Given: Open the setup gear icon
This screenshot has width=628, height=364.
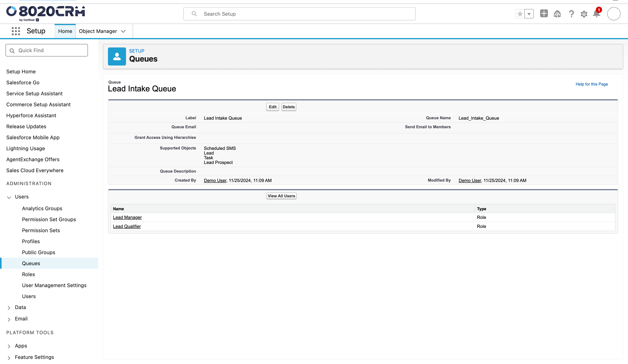Looking at the screenshot, I should tap(584, 14).
